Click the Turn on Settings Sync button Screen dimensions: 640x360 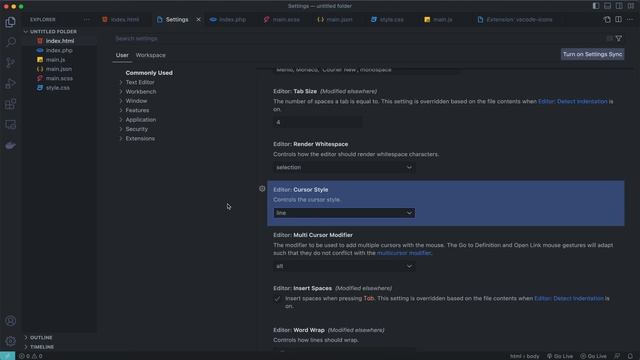tap(592, 54)
